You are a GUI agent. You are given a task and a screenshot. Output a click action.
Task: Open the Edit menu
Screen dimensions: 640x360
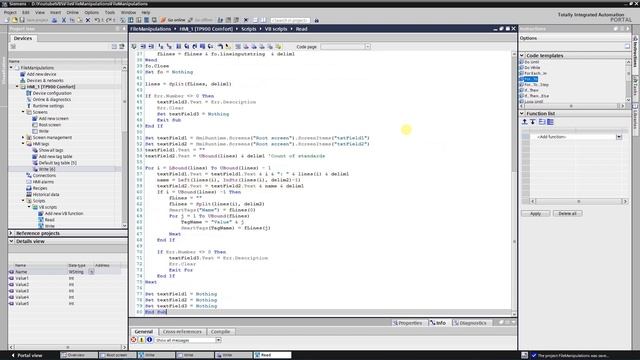click(x=26, y=13)
